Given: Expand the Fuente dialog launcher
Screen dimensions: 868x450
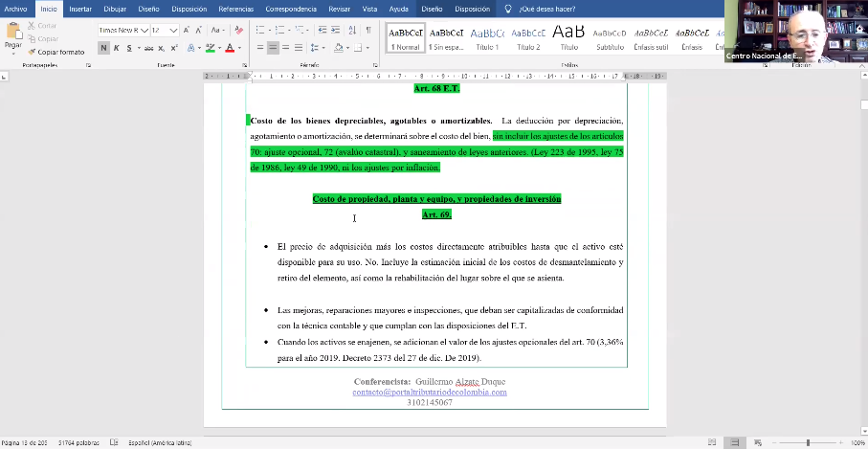Looking at the screenshot, I should [x=245, y=65].
